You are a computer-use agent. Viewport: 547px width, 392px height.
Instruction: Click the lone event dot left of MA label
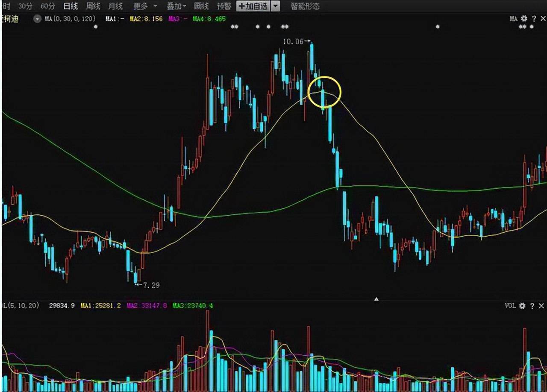pyautogui.click(x=437, y=26)
